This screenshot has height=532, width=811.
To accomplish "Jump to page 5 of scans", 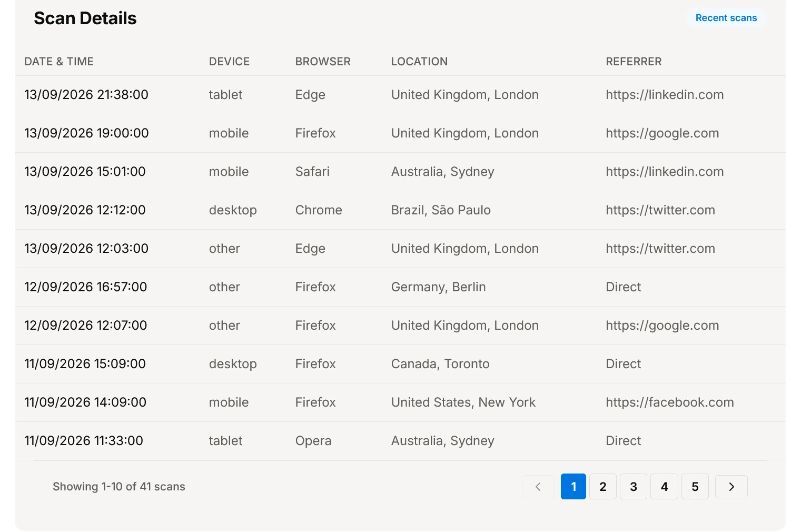I will click(695, 487).
